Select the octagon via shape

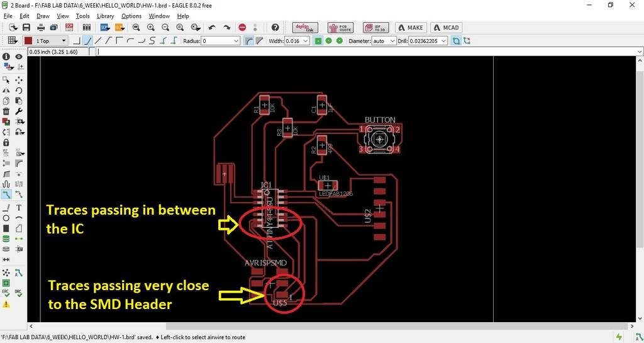[x=339, y=41]
